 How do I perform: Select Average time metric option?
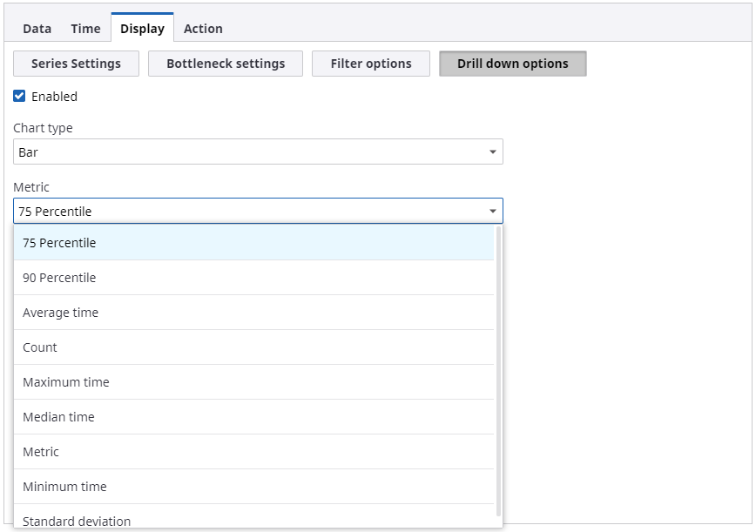[60, 313]
